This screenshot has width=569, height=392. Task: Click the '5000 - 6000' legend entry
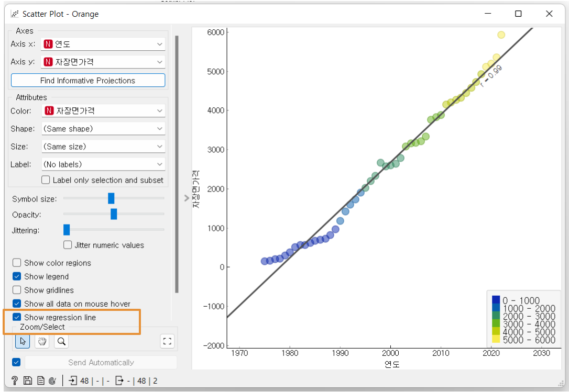click(523, 340)
